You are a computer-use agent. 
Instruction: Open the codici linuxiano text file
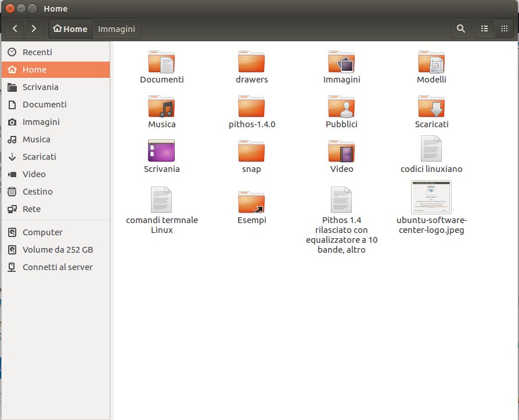[x=431, y=149]
